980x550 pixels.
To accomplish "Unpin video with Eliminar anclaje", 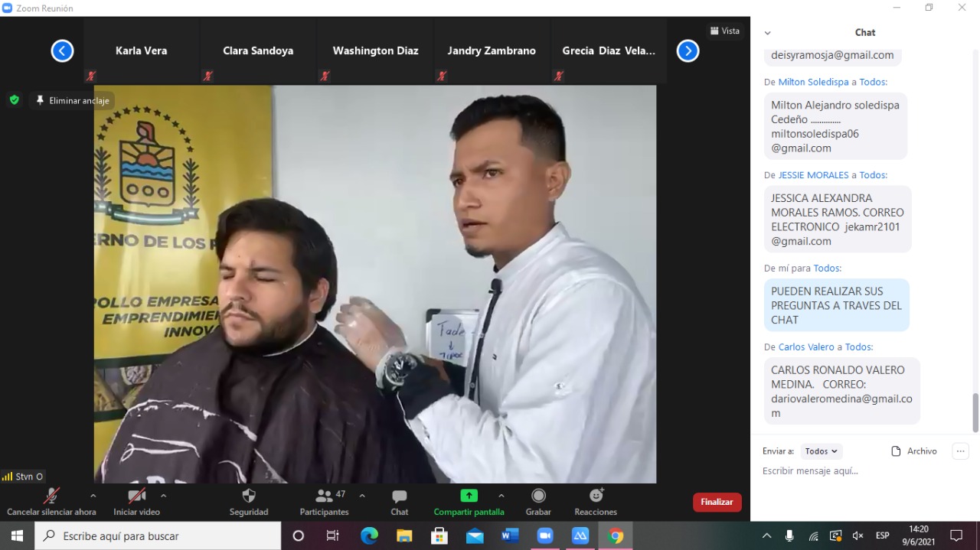I will click(x=72, y=100).
